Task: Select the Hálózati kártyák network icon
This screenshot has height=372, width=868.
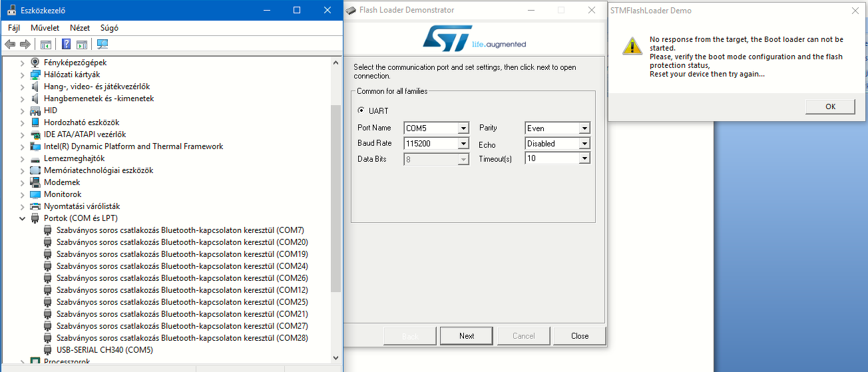Action: 35,75
